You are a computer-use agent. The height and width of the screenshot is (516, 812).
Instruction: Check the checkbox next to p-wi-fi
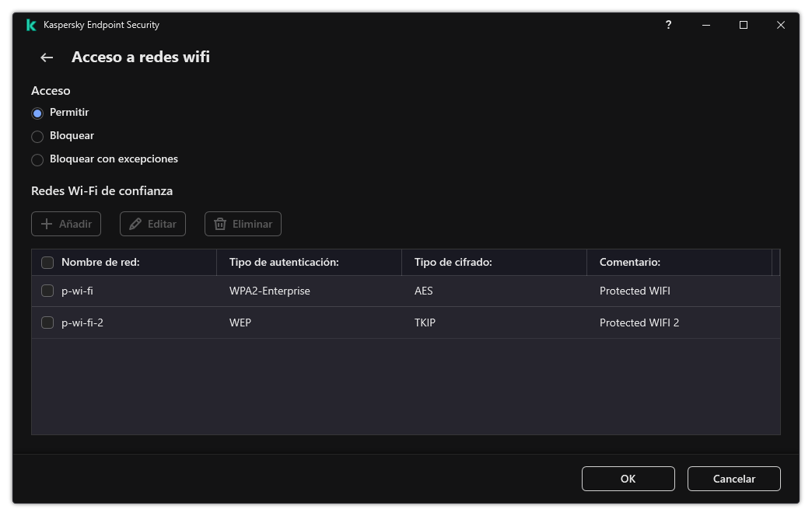coord(47,291)
